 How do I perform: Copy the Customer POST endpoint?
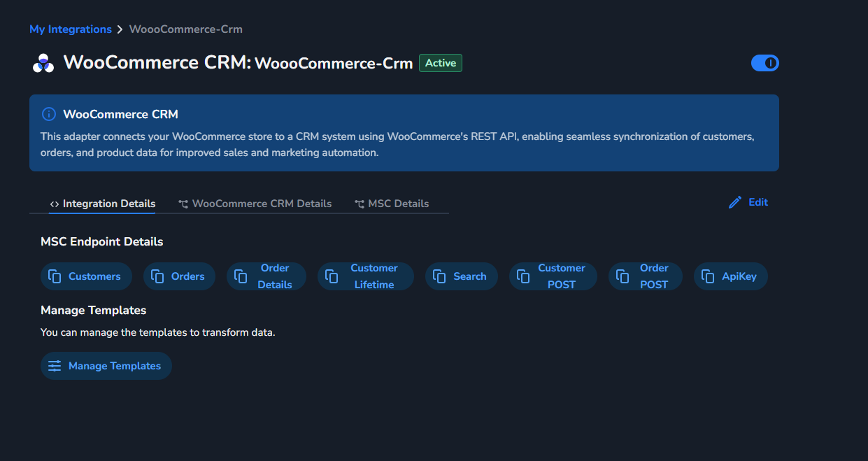click(553, 276)
